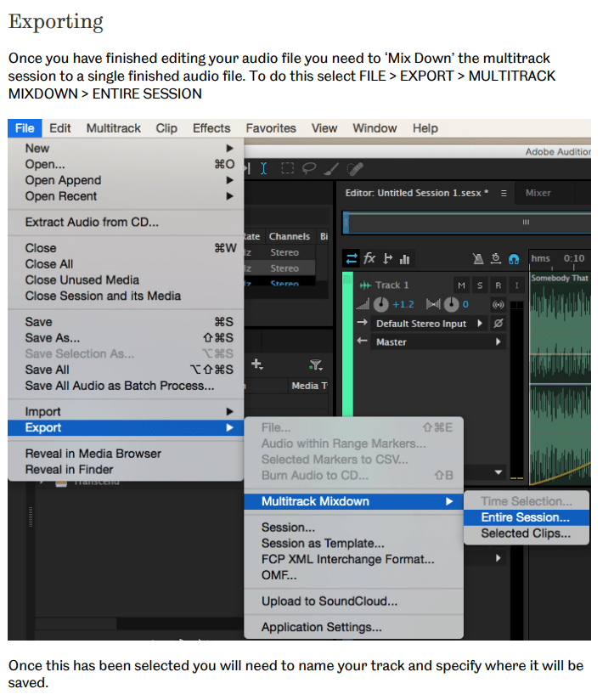
Task: Click Upload to SoundCloud menu entry
Action: [329, 601]
